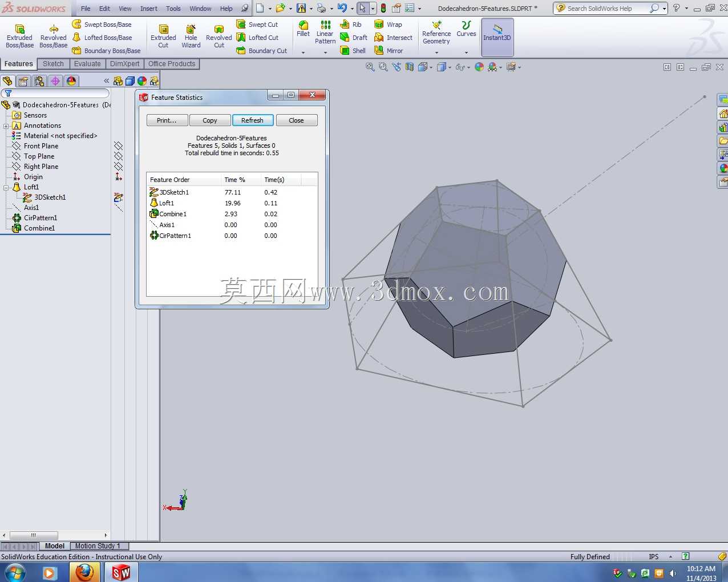Click the Rebuild traffic light icon

[x=383, y=9]
